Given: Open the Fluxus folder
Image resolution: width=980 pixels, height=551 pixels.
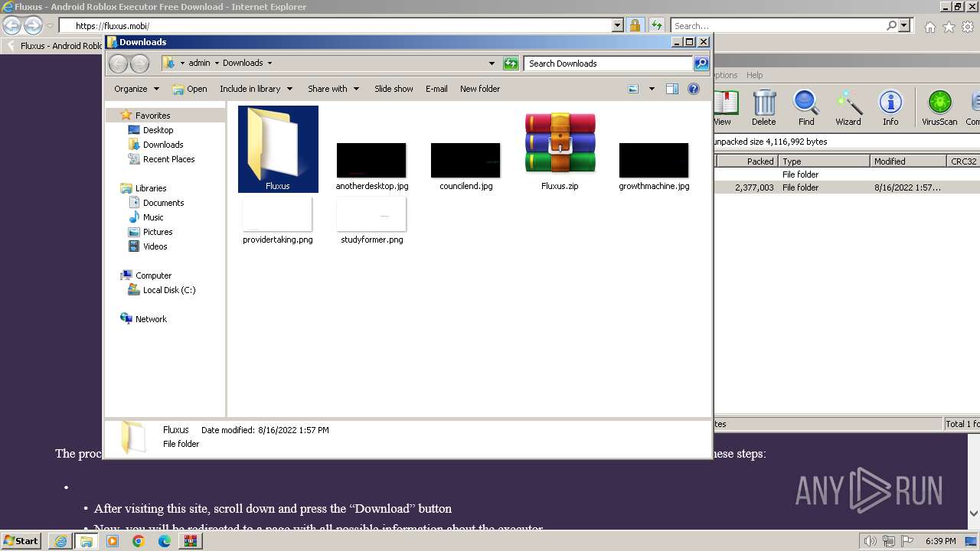Looking at the screenshot, I should 278,149.
